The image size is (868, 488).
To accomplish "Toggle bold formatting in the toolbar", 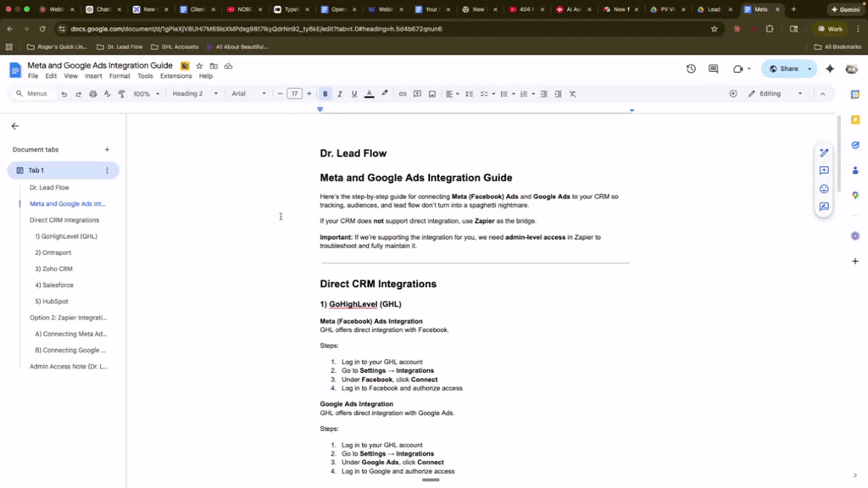I will (325, 94).
